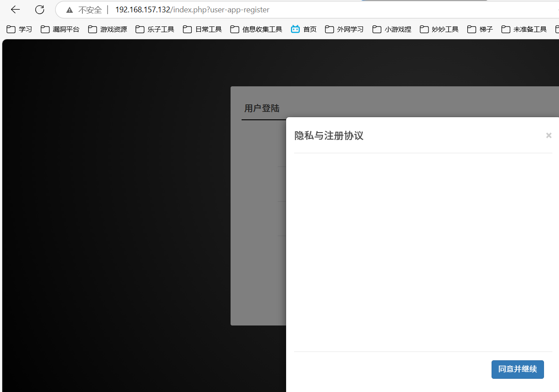Open the 梯子 bookmark folder
The height and width of the screenshot is (392, 559).
(x=480, y=30)
